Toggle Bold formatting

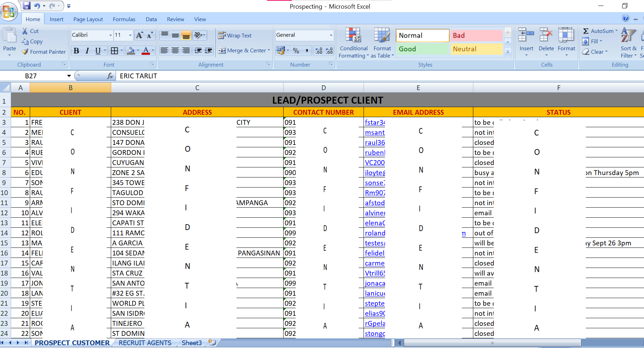[x=77, y=51]
